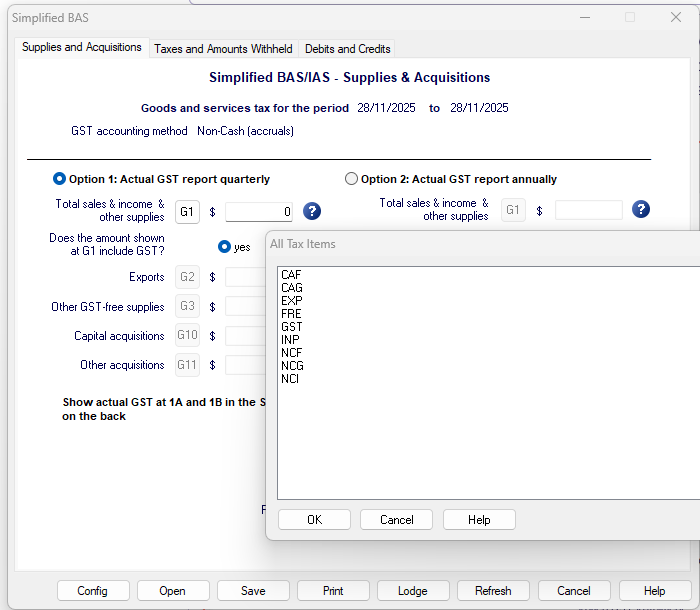Click the G2 Exports button
Screen dimensions: 700x610
[187, 277]
